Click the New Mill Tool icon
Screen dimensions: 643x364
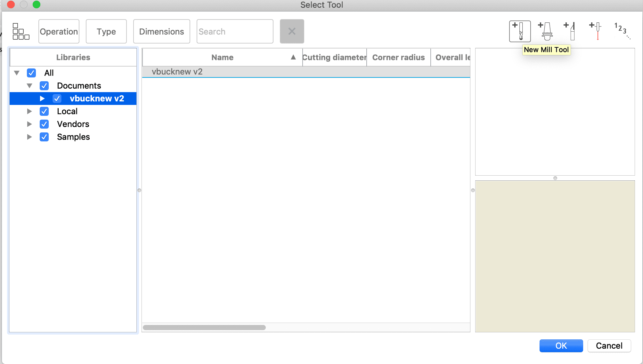[x=520, y=31]
